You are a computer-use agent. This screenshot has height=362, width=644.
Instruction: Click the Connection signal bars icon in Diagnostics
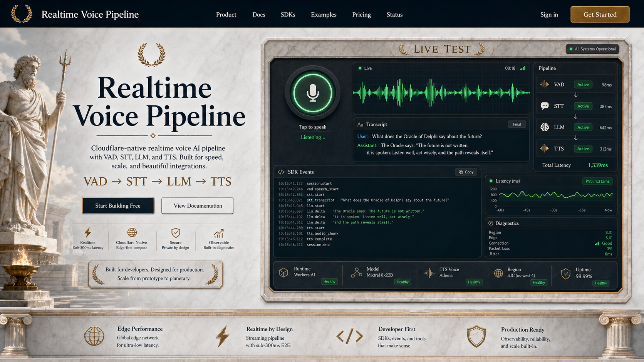(597, 243)
